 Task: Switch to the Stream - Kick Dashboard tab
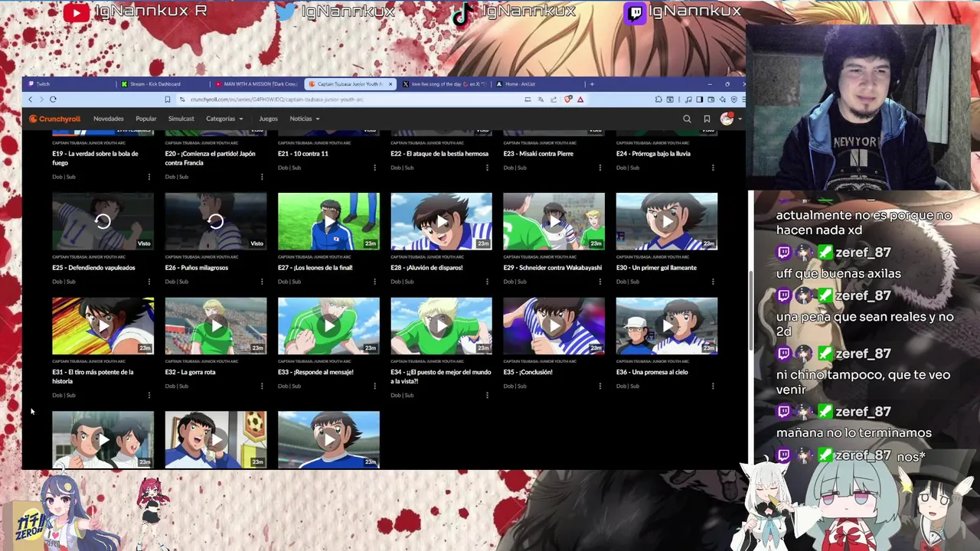[x=161, y=84]
